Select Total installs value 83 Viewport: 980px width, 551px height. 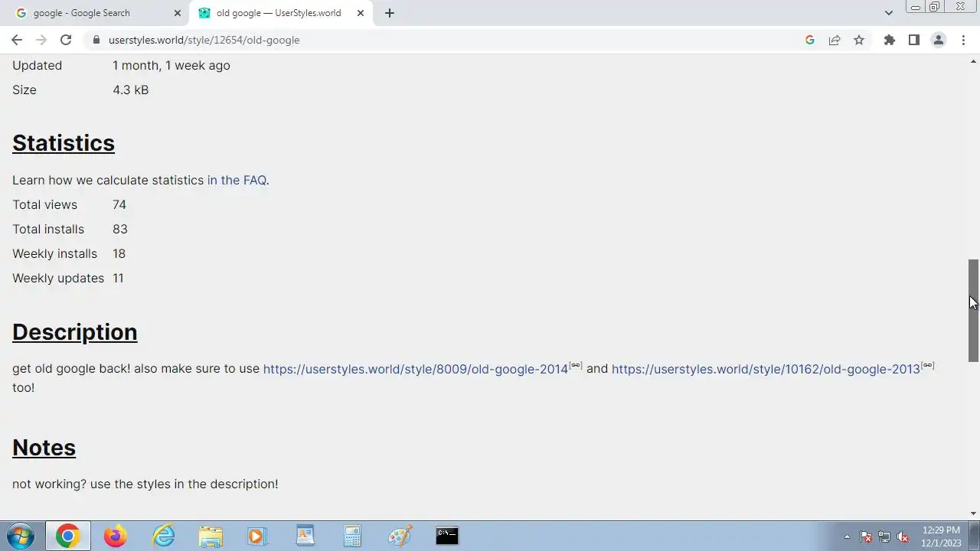pos(120,230)
